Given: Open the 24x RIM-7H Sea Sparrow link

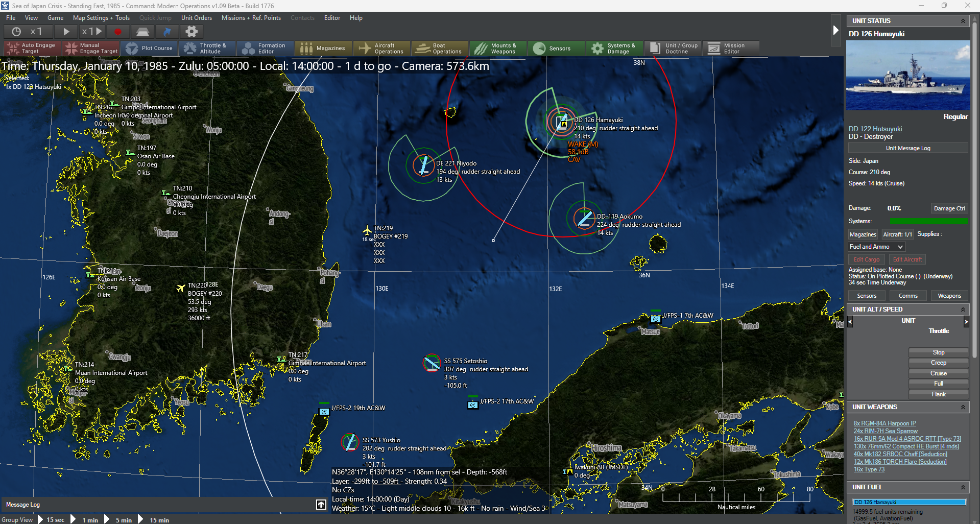Looking at the screenshot, I should tap(886, 431).
